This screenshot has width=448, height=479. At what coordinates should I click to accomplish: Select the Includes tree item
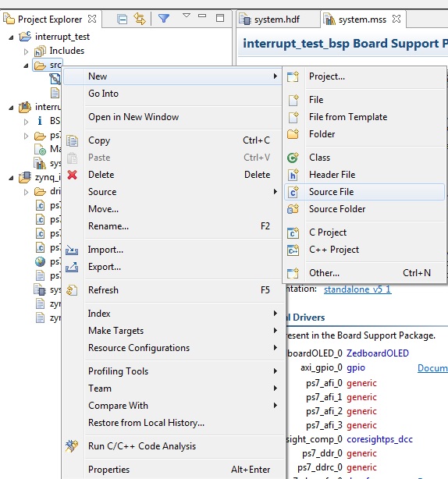click(x=59, y=51)
